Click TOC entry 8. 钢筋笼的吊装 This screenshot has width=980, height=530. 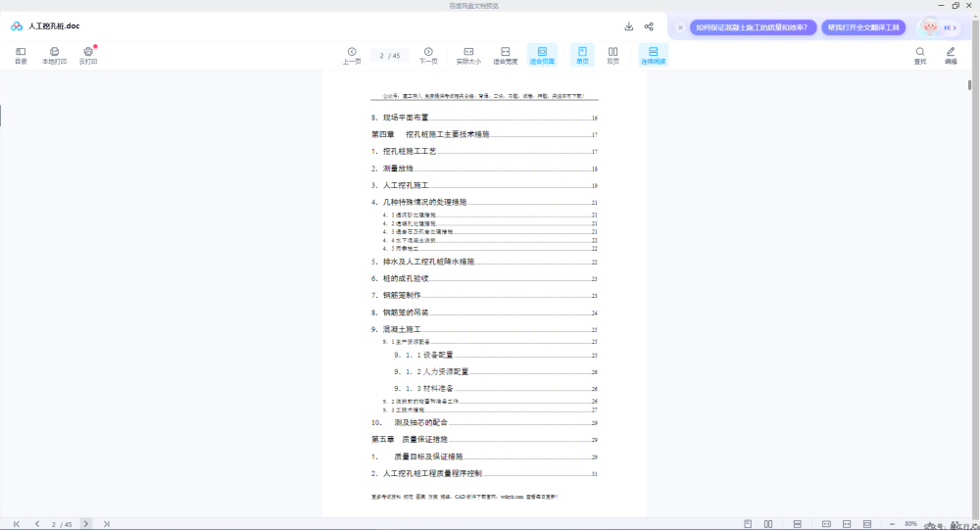484,312
